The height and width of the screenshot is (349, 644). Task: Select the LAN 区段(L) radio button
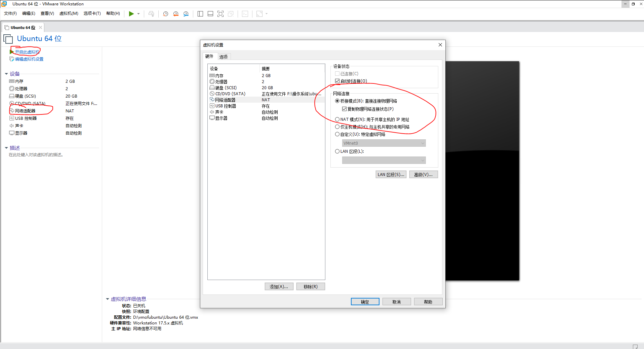click(x=337, y=151)
